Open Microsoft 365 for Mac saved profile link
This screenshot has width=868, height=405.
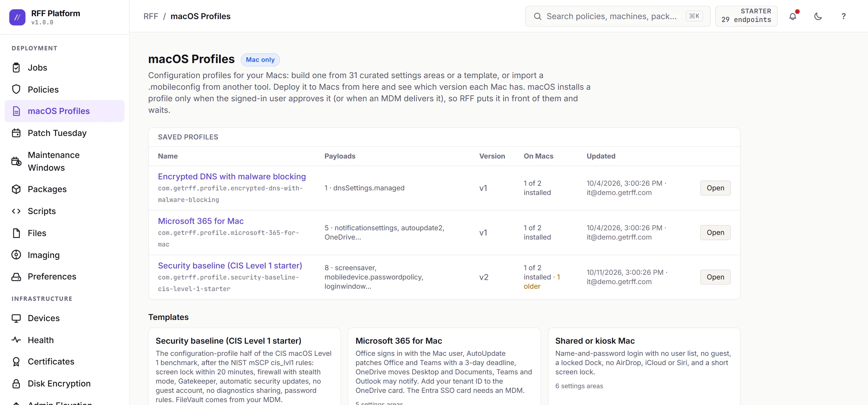point(201,221)
